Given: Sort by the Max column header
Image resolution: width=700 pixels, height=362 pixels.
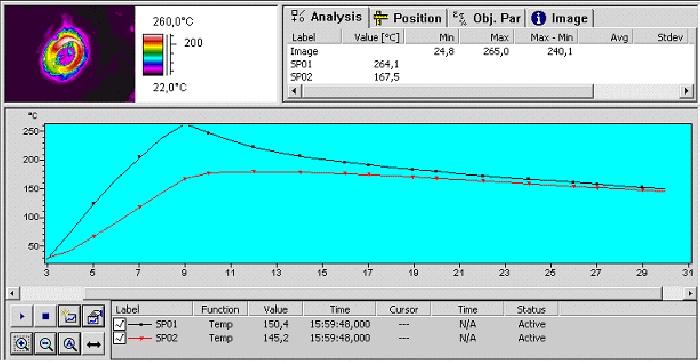Looking at the screenshot, I should tap(487, 37).
